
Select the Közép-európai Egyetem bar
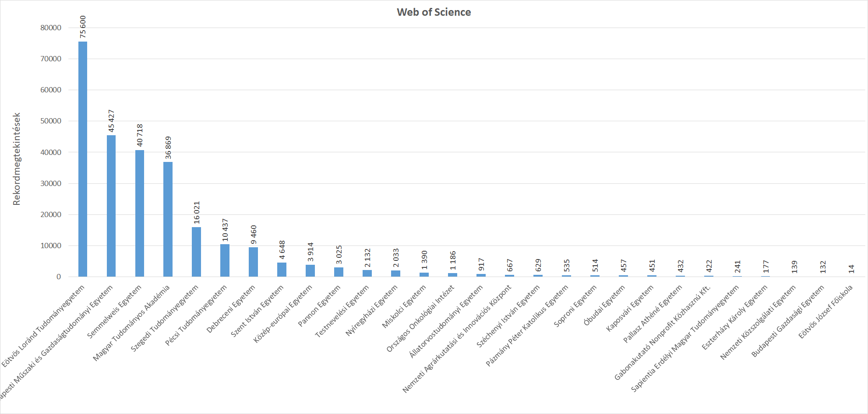(x=310, y=270)
